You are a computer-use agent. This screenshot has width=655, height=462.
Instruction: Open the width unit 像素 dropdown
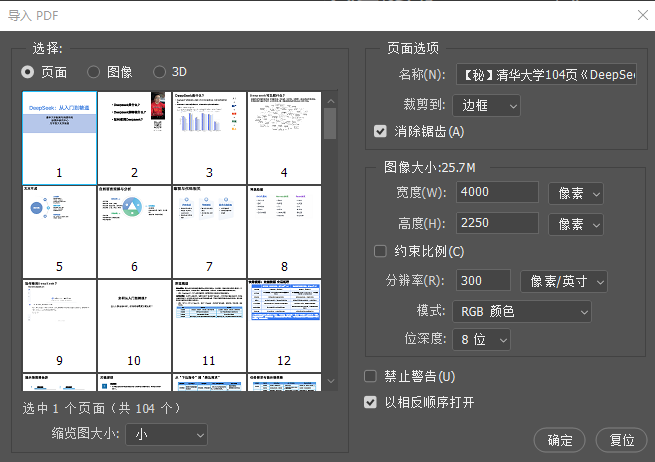(x=576, y=193)
